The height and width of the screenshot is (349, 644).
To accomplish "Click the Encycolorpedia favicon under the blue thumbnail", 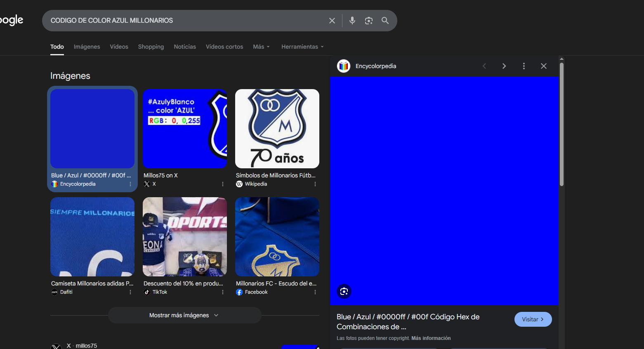I will (54, 184).
